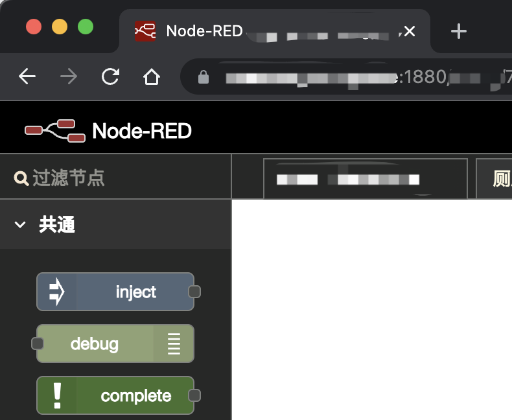Close the Node-RED browser tab

coord(410,31)
